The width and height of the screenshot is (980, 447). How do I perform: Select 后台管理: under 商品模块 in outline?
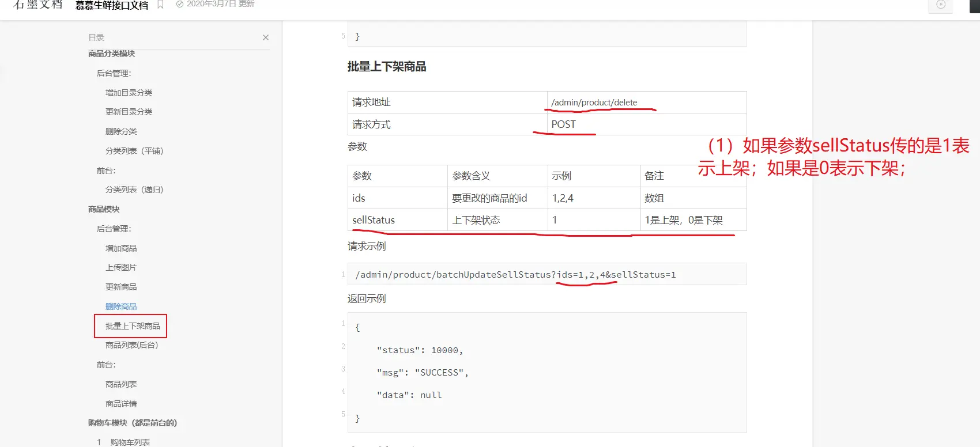point(114,229)
